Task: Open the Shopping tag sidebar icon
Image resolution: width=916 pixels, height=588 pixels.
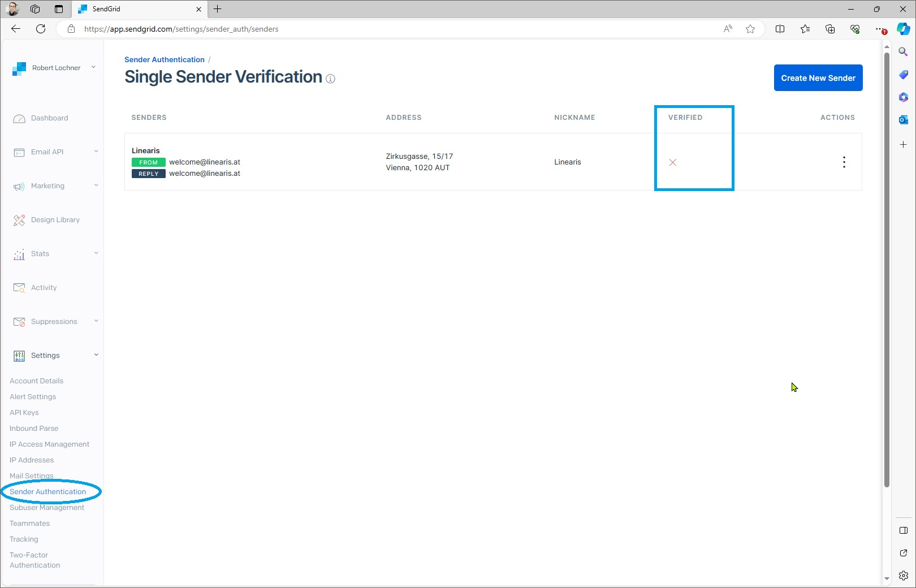Action: (x=904, y=75)
